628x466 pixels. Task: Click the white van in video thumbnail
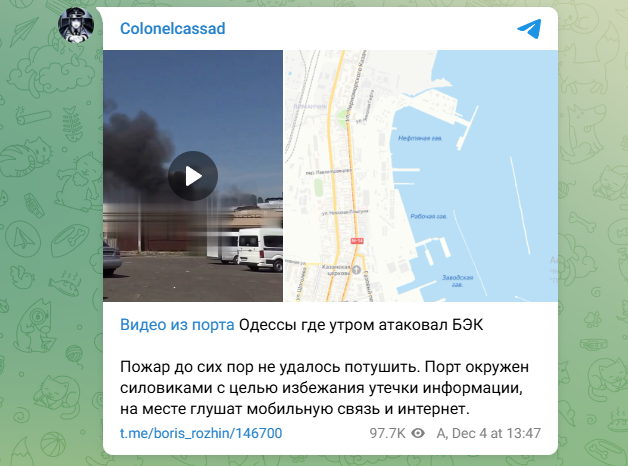[260, 249]
